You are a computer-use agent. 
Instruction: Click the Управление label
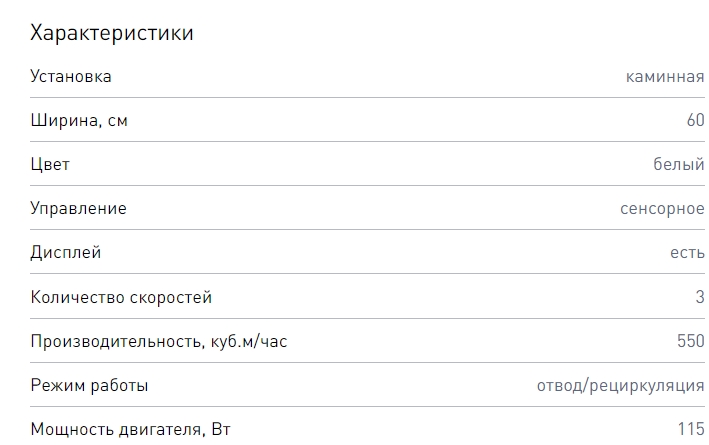[x=78, y=209]
